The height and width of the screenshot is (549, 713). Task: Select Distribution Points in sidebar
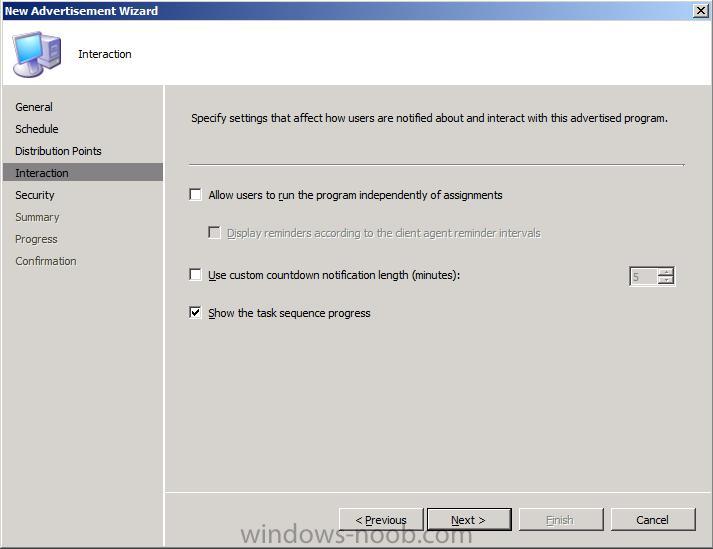(58, 151)
